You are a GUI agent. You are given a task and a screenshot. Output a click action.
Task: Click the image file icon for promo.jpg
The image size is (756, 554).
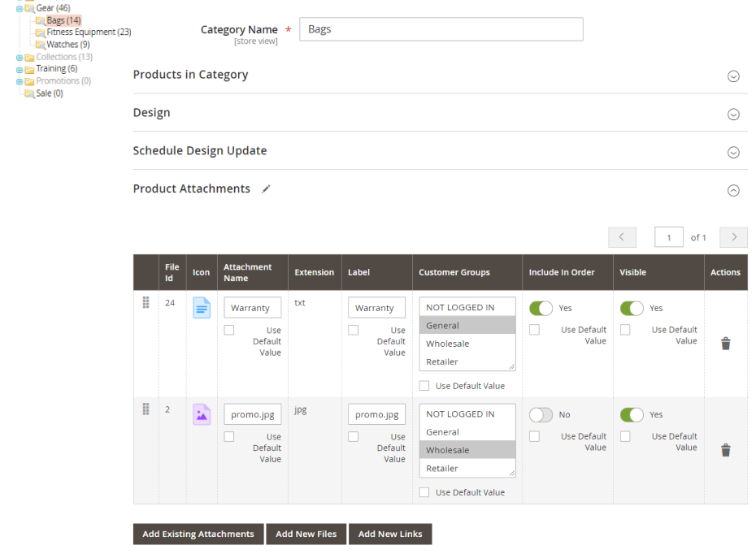pos(202,414)
